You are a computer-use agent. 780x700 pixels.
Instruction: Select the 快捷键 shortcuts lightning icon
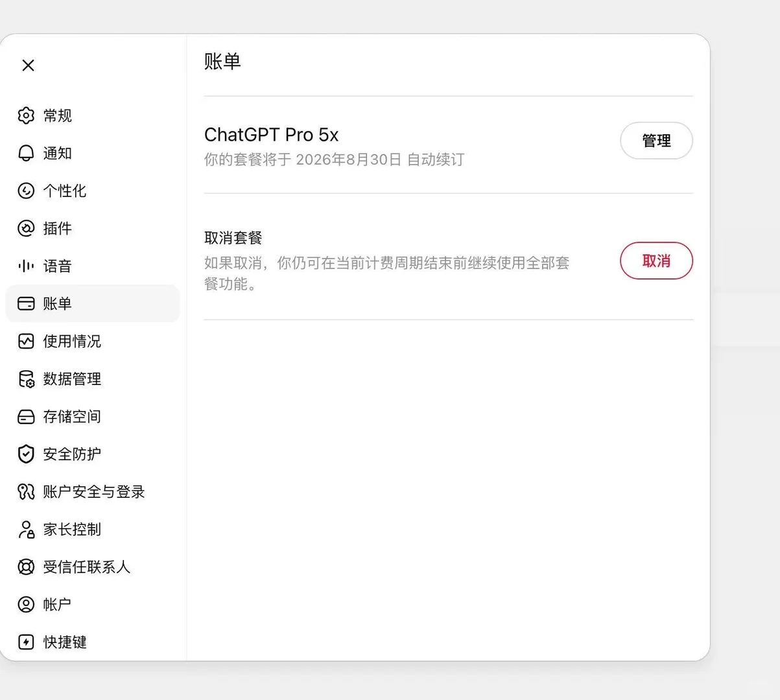pos(26,642)
